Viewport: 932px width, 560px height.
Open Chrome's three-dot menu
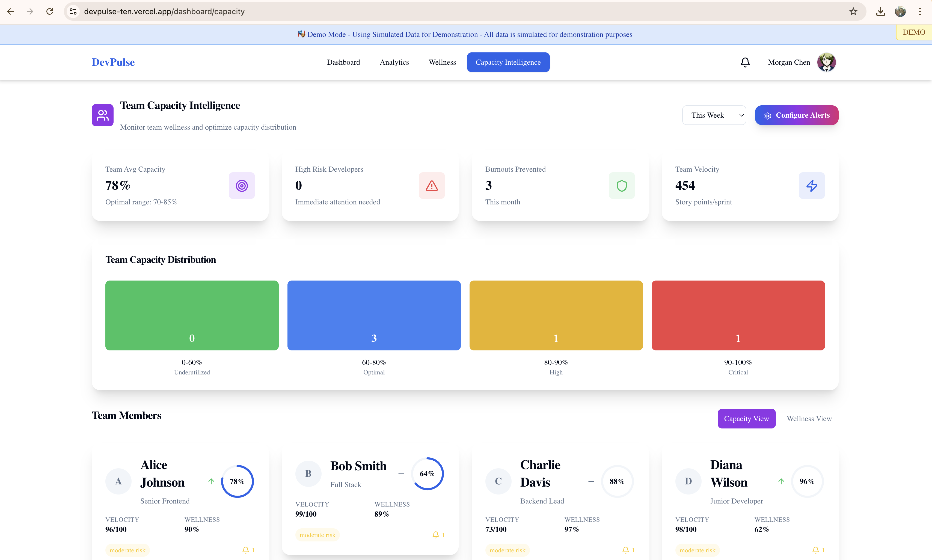[x=920, y=12]
